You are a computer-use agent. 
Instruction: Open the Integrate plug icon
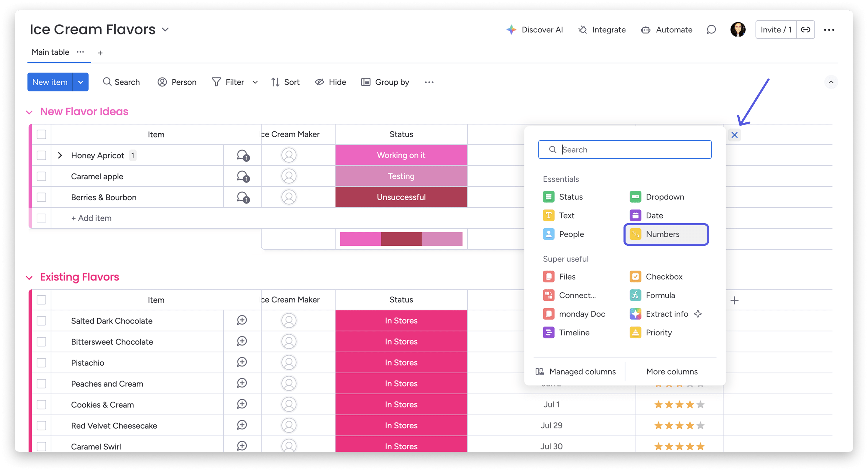click(x=583, y=30)
